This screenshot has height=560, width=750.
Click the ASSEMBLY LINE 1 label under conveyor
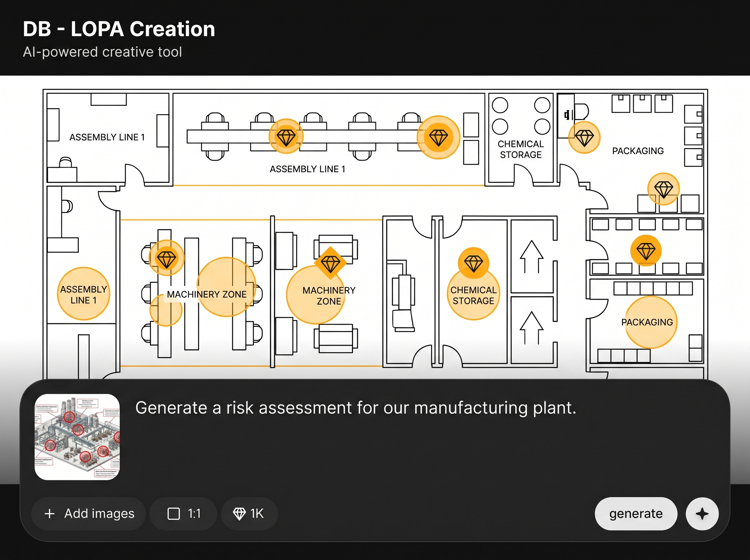pyautogui.click(x=307, y=169)
